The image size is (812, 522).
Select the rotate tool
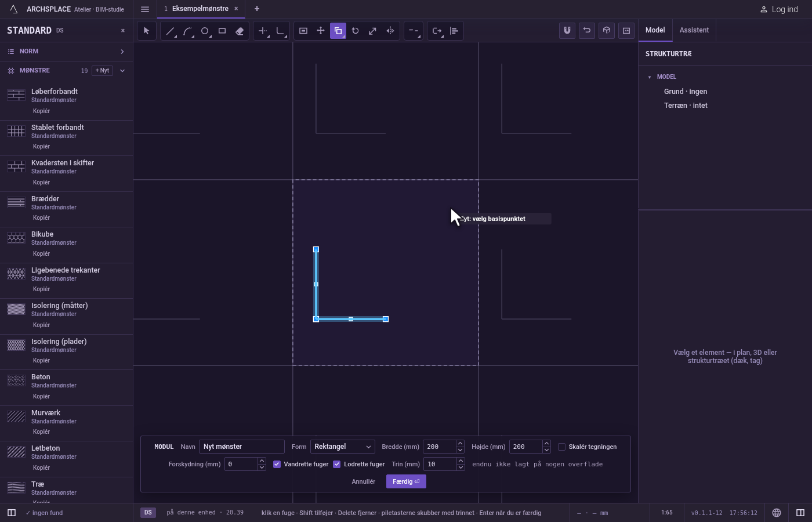(356, 31)
